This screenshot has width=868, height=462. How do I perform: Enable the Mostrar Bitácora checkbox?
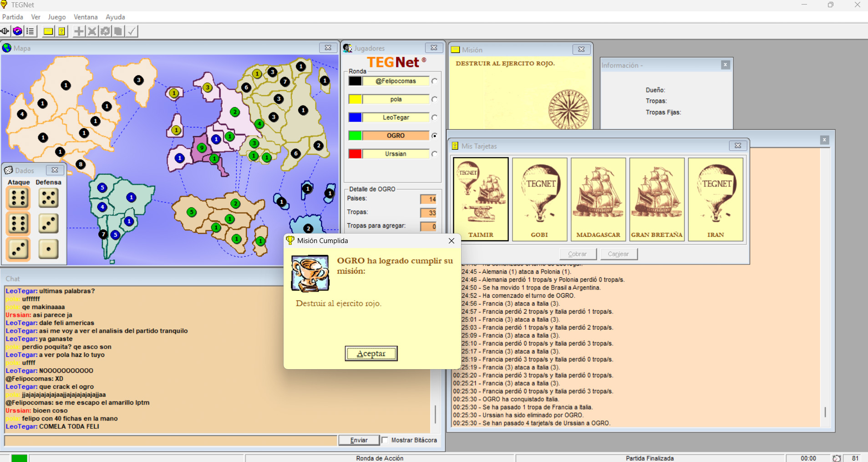coord(385,440)
